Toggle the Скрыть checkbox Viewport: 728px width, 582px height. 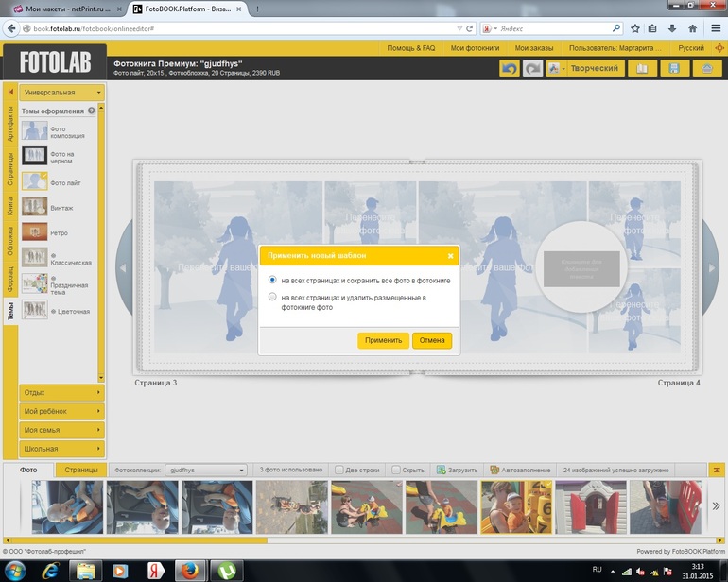pyautogui.click(x=396, y=470)
